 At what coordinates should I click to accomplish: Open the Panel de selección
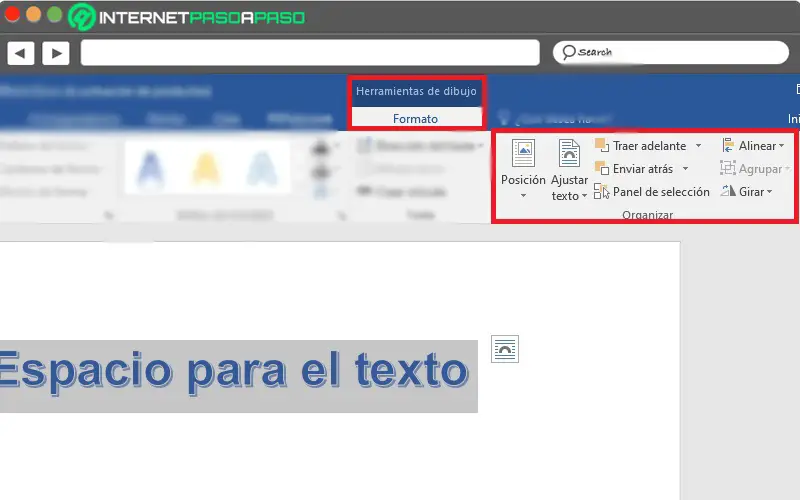click(x=652, y=192)
